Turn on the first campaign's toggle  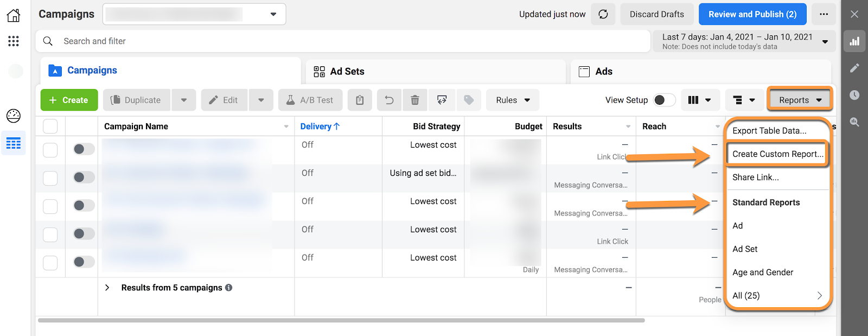point(84,149)
